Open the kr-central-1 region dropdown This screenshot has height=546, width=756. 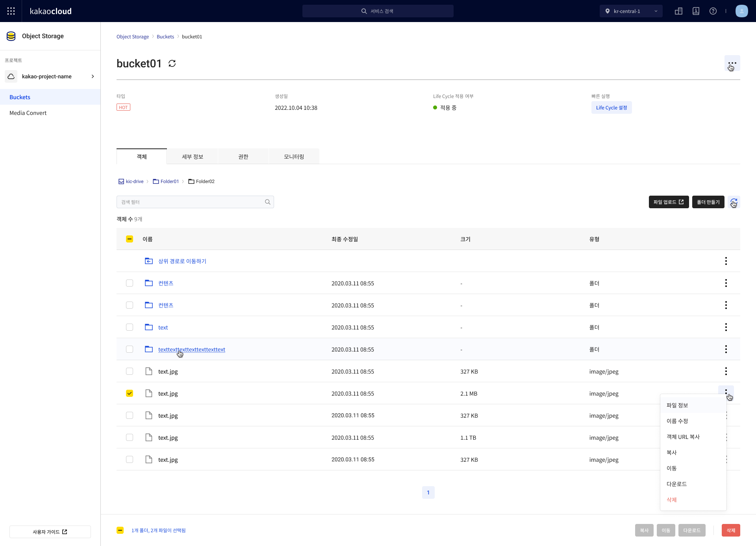click(x=631, y=11)
